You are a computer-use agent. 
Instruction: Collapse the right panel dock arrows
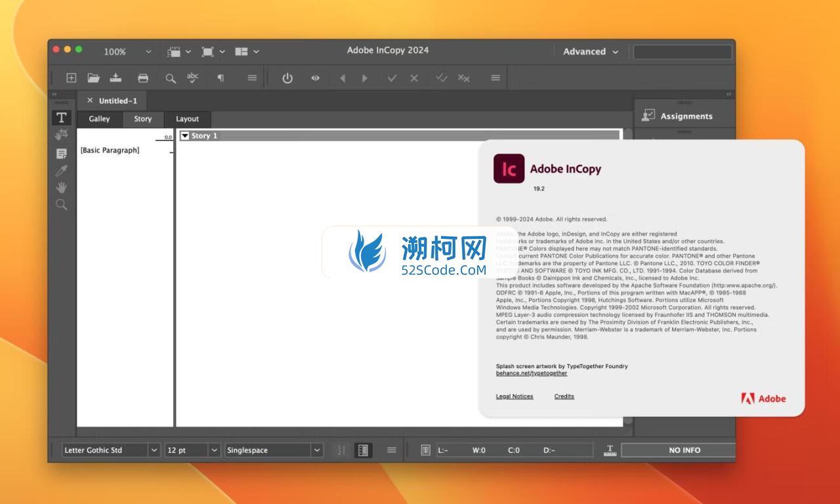coord(728,94)
